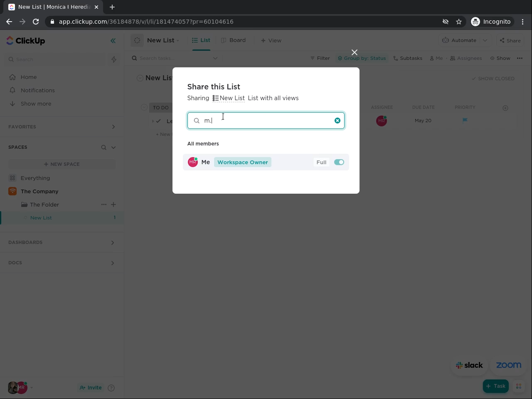Open Notifications in sidebar
The width and height of the screenshot is (532, 399).
tap(38, 90)
